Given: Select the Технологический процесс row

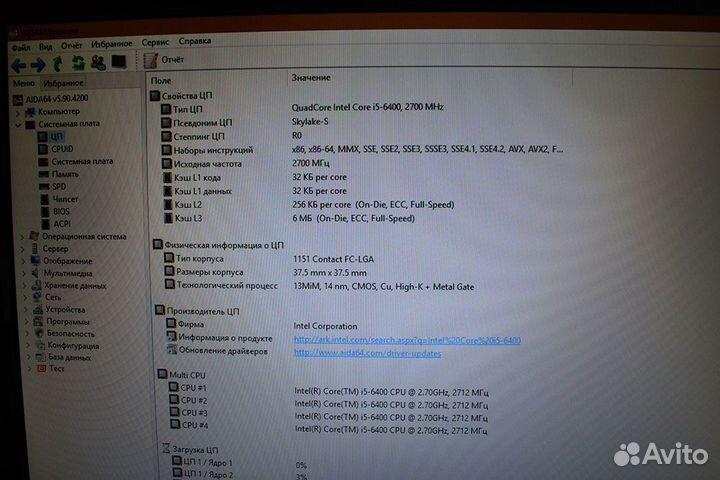Looking at the screenshot, I should click(320, 286).
